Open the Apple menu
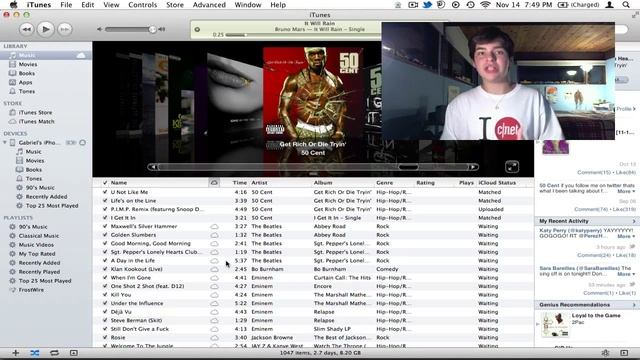 pos(13,5)
